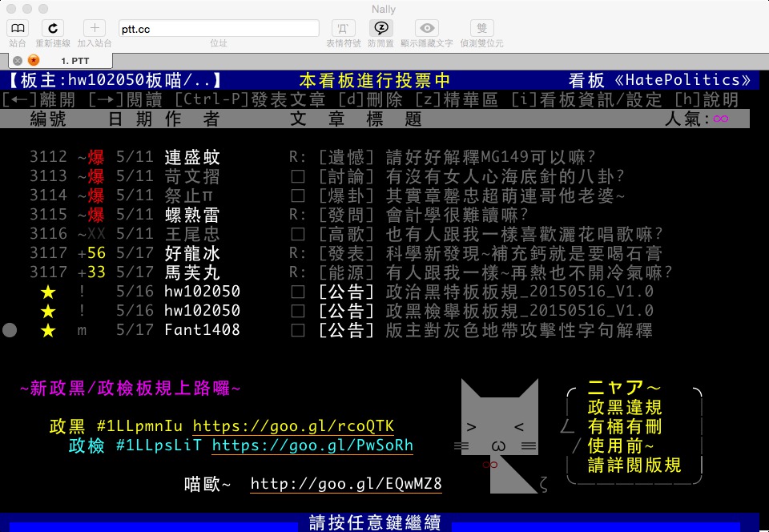
Task: Click 本看板進行投票中 header text
Action: (x=374, y=80)
